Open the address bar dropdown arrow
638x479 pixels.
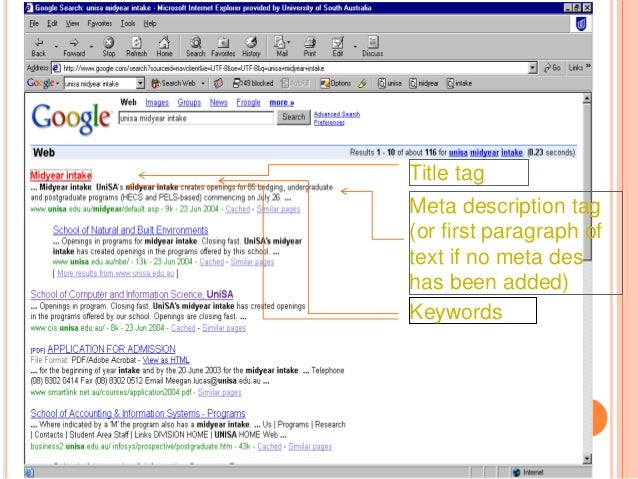tap(532, 68)
